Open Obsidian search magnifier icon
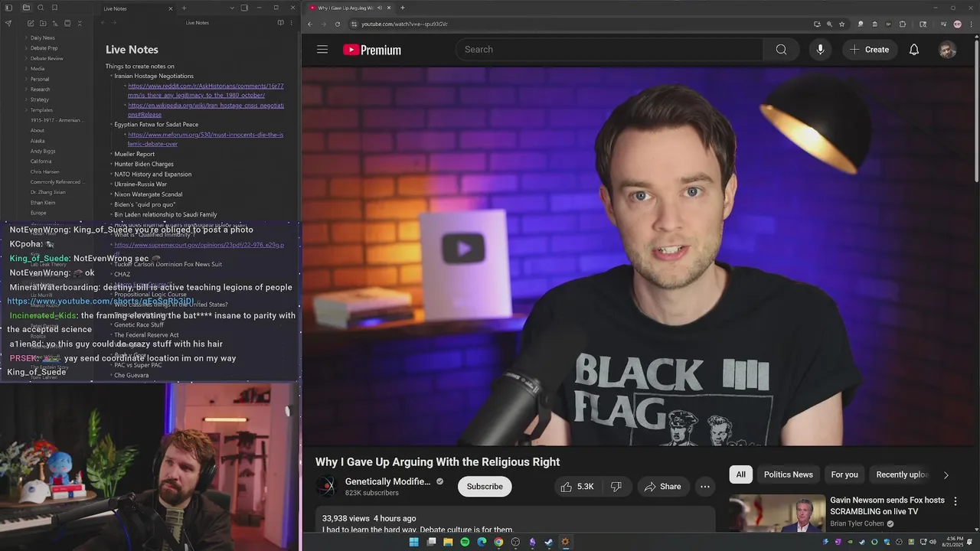Image resolution: width=980 pixels, height=551 pixels. point(41,8)
